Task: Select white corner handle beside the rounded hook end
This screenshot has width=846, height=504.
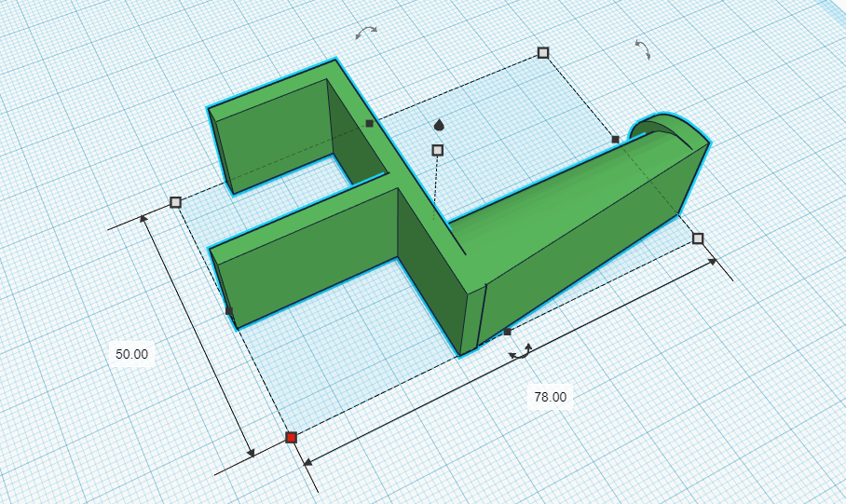Action: pyautogui.click(x=698, y=238)
